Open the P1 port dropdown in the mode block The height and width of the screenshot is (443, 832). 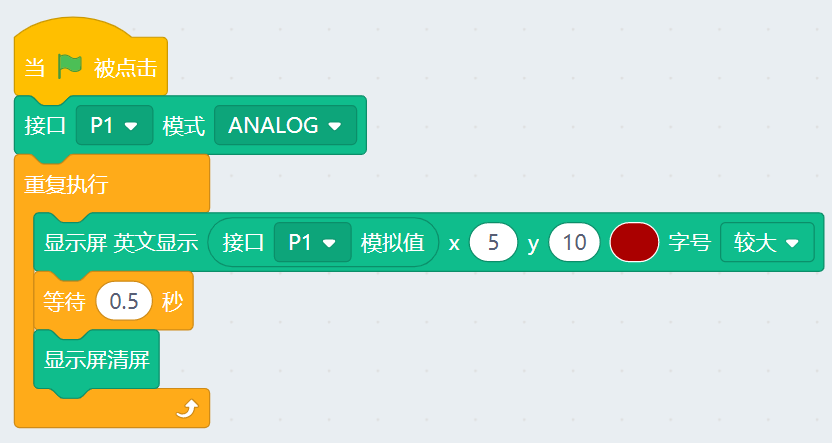[x=115, y=125]
